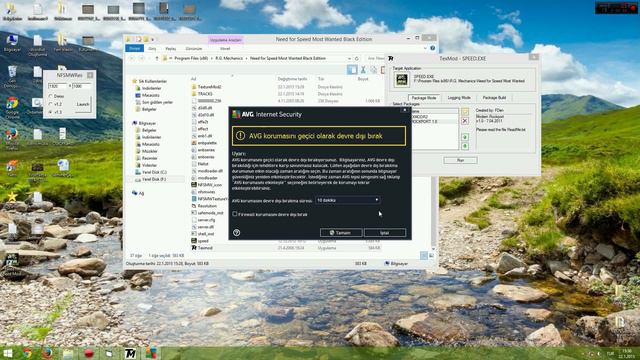
Task: Click Launch button in NFSMWRes
Action: [83, 104]
